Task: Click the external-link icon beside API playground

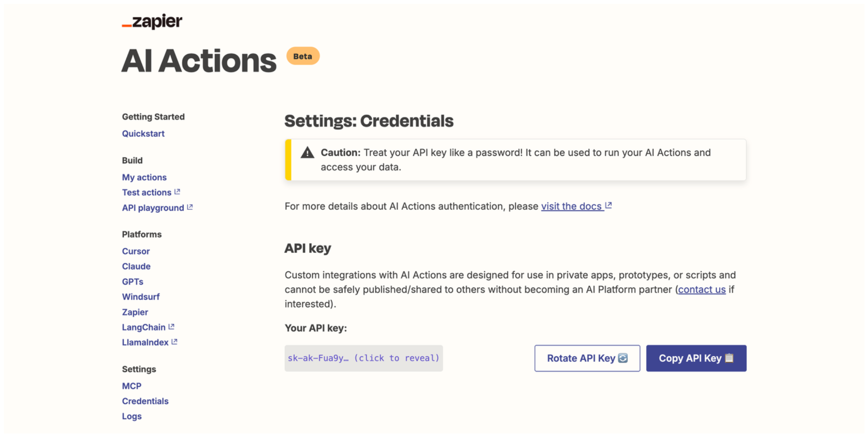Action: (190, 207)
